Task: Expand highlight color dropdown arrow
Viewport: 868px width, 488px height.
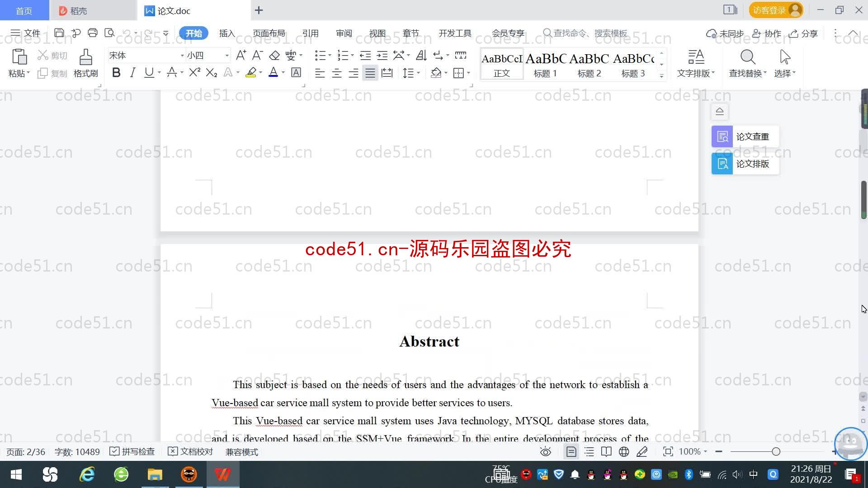Action: pyautogui.click(x=260, y=73)
